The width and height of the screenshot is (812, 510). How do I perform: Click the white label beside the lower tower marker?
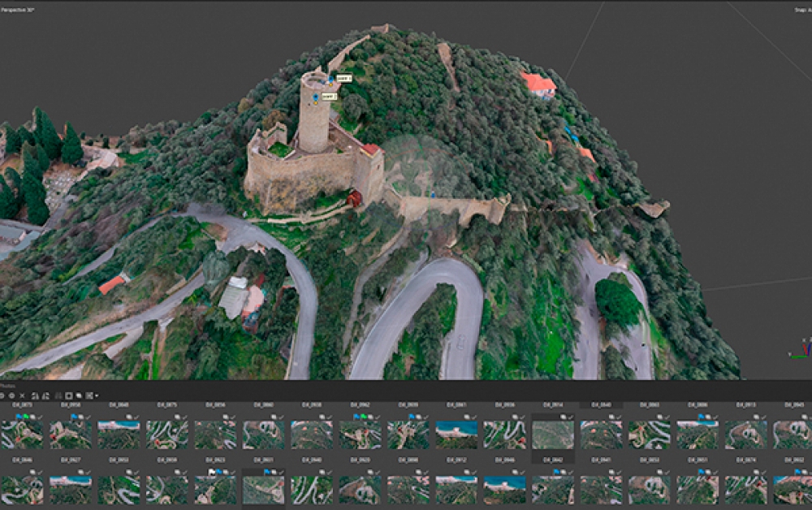point(328,96)
